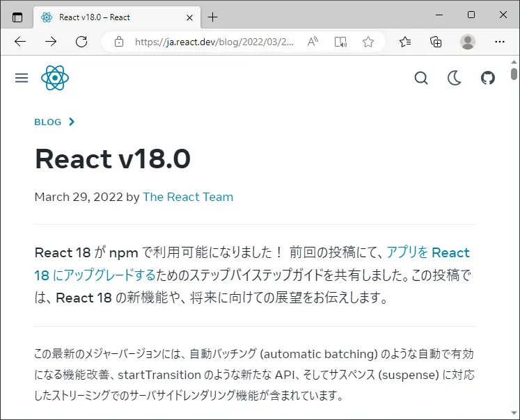This screenshot has height=420, width=520.
Task: Open the tab actions menu icon
Action: pos(17,17)
